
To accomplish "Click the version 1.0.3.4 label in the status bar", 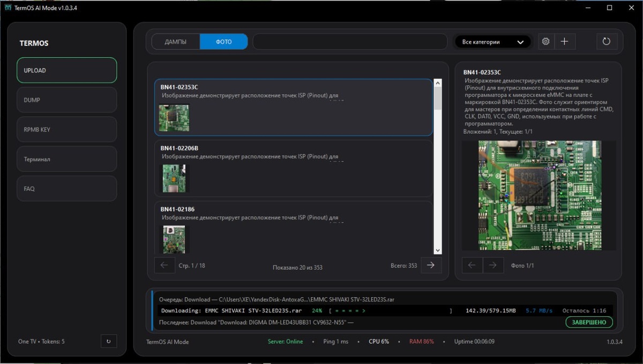I will click(614, 342).
